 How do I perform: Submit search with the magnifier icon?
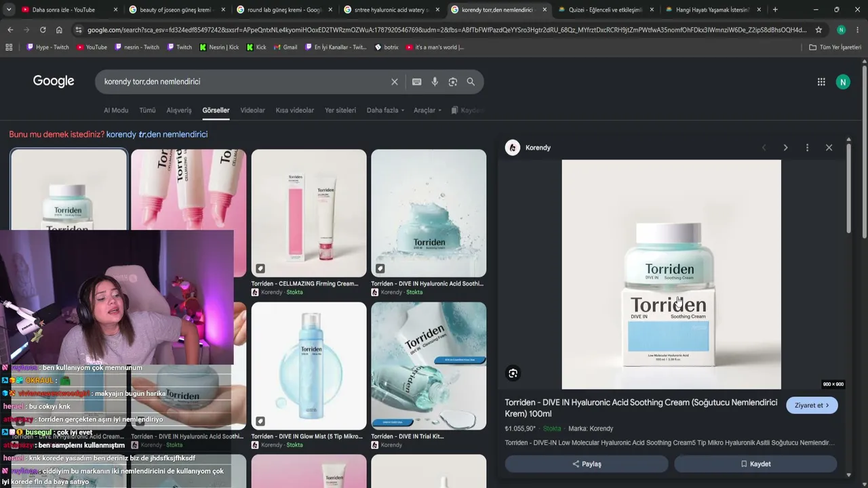pos(471,81)
